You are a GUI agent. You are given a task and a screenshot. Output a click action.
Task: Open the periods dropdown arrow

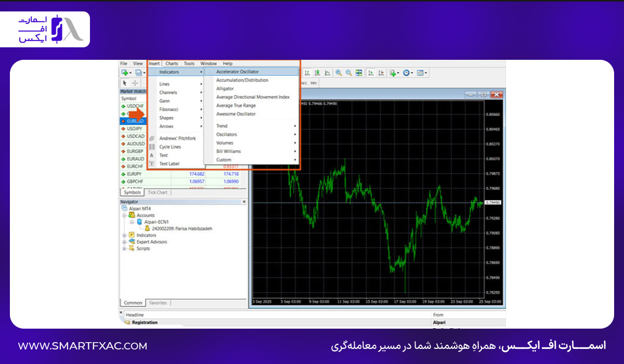[412, 73]
